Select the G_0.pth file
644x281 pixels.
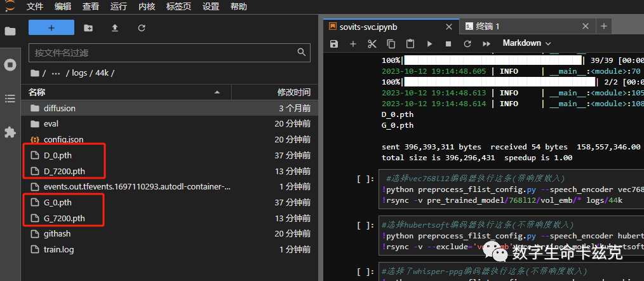(170, 202)
